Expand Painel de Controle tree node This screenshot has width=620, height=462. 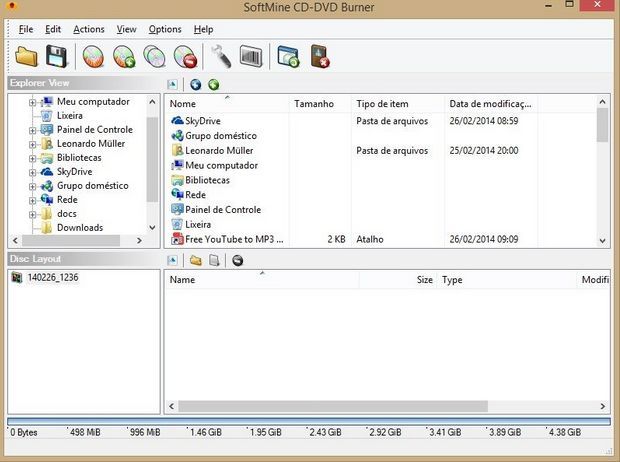click(x=32, y=131)
